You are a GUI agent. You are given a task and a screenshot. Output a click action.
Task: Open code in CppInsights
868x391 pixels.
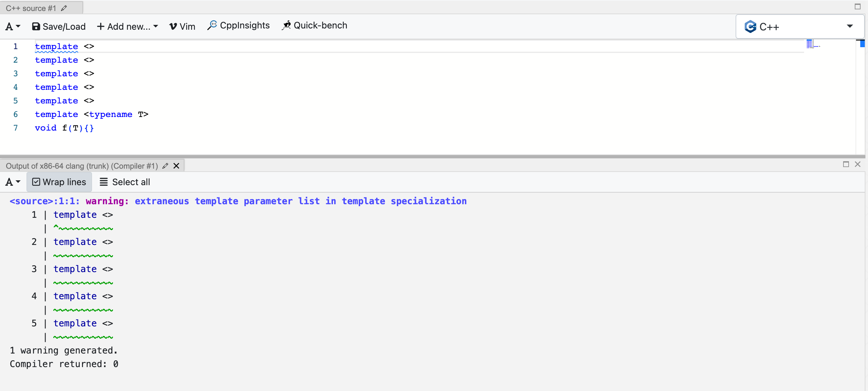tap(239, 25)
